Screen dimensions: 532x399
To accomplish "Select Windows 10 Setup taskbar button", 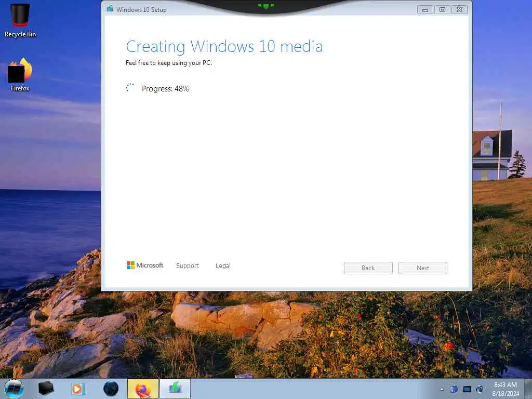I will [175, 389].
